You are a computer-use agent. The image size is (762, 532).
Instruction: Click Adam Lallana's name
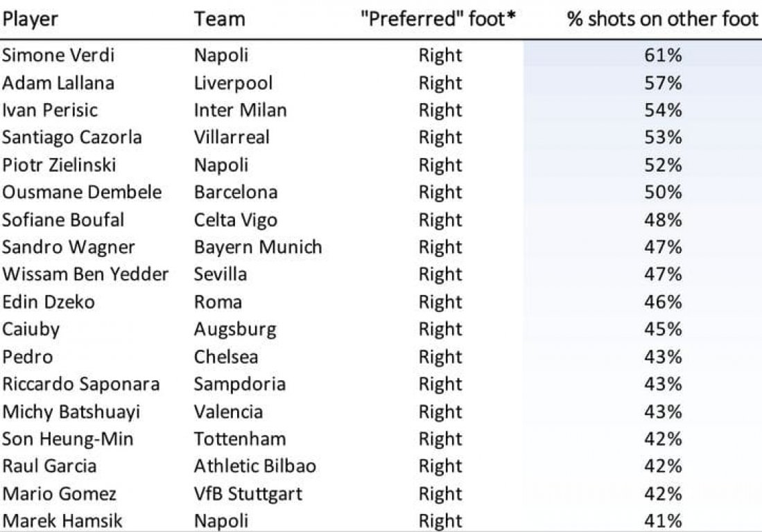[58, 82]
